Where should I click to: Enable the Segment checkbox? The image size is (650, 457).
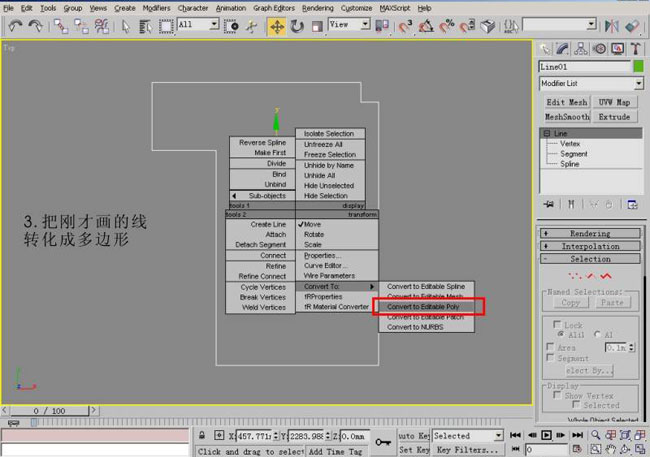(551, 357)
